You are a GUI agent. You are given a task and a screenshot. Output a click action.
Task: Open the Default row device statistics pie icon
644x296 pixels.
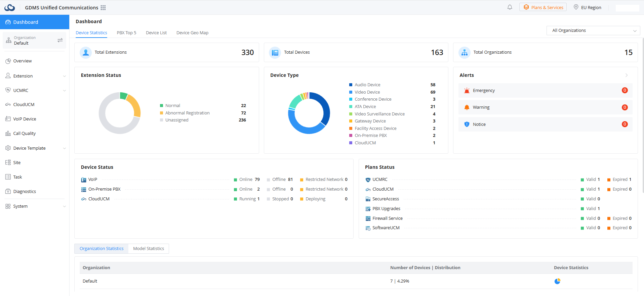pos(557,281)
